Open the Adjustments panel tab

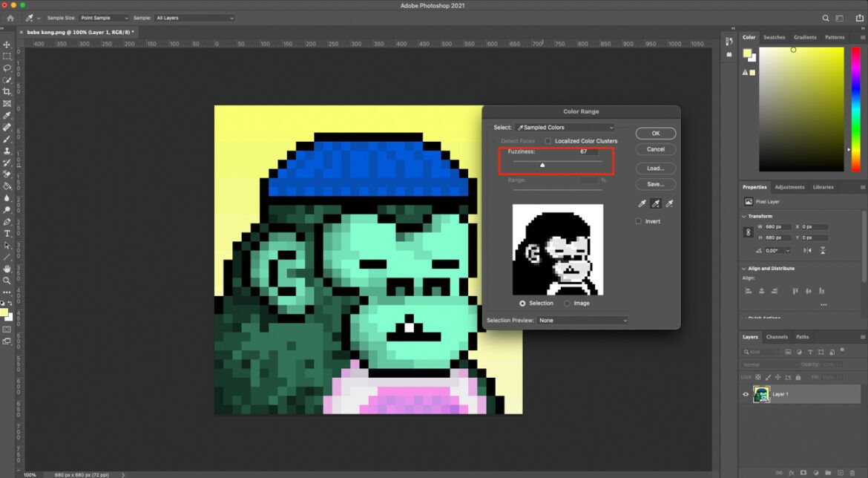click(789, 186)
